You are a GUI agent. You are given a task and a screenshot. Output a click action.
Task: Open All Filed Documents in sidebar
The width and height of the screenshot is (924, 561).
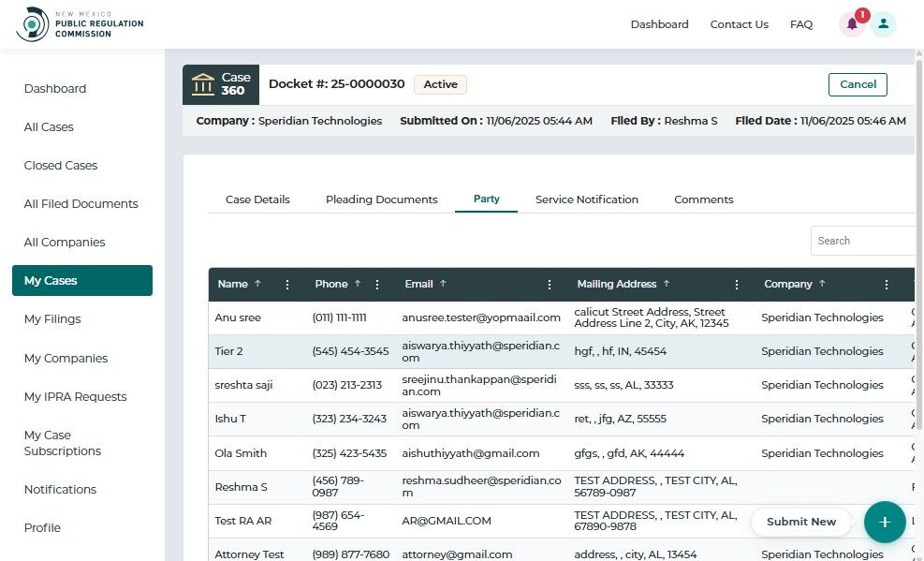[81, 204]
